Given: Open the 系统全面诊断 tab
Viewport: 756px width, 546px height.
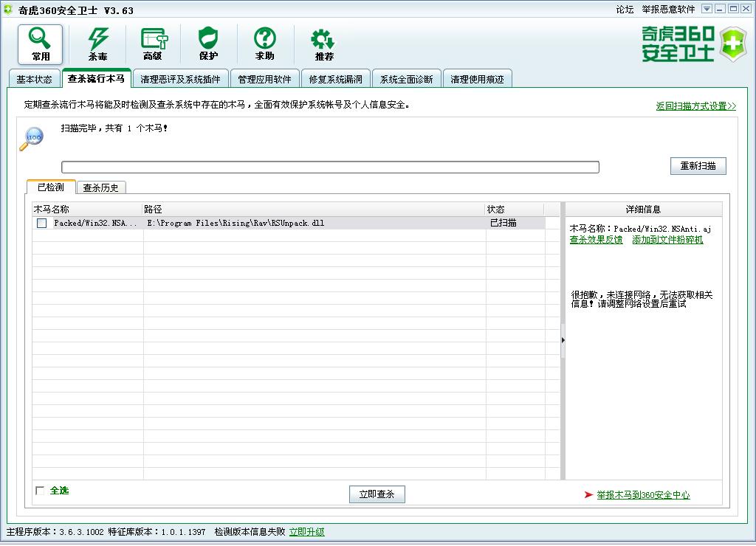Looking at the screenshot, I should point(407,79).
